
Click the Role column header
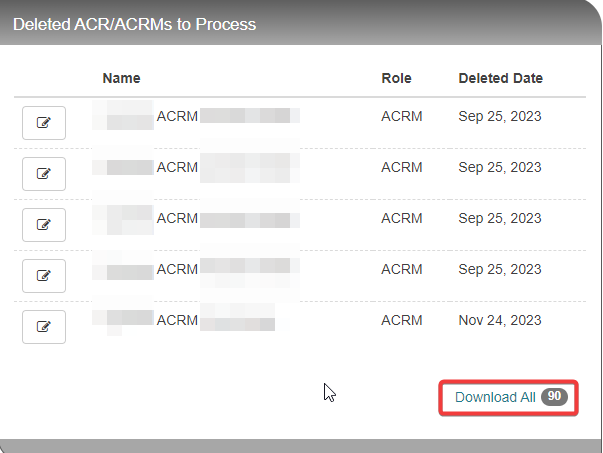[396, 78]
